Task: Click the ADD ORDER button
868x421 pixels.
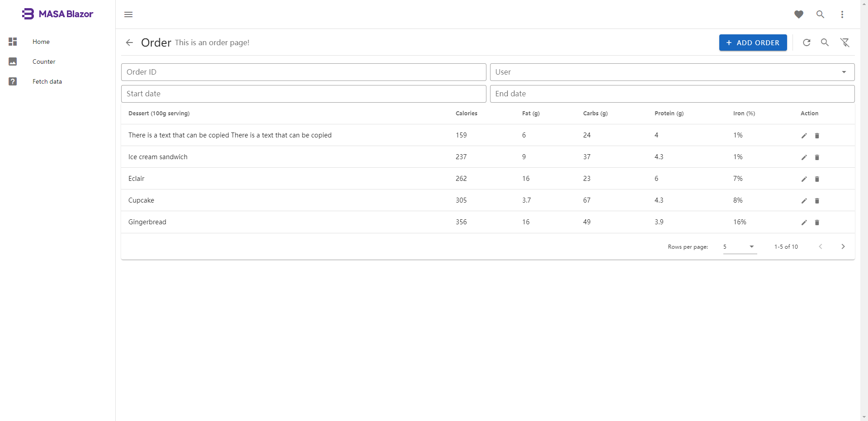Action: pyautogui.click(x=753, y=43)
